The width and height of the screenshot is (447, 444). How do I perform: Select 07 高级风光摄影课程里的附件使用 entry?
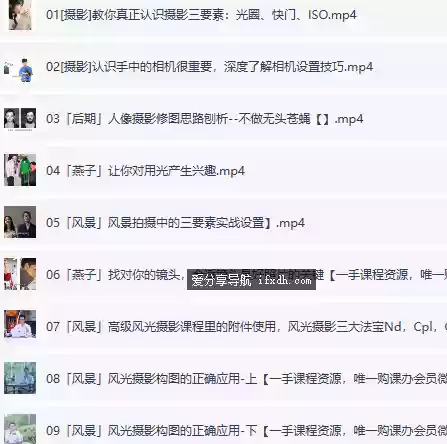[x=246, y=327]
